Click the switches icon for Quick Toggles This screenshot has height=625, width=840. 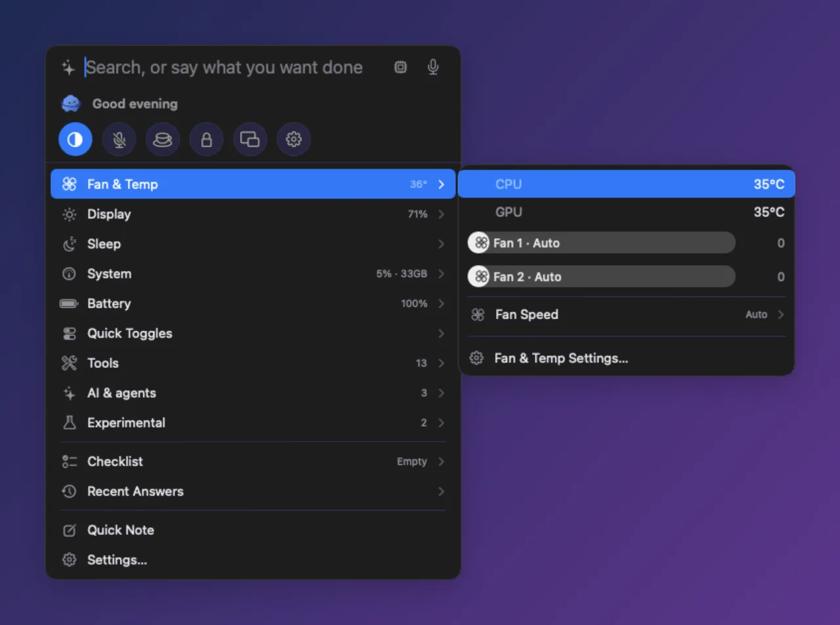click(70, 334)
